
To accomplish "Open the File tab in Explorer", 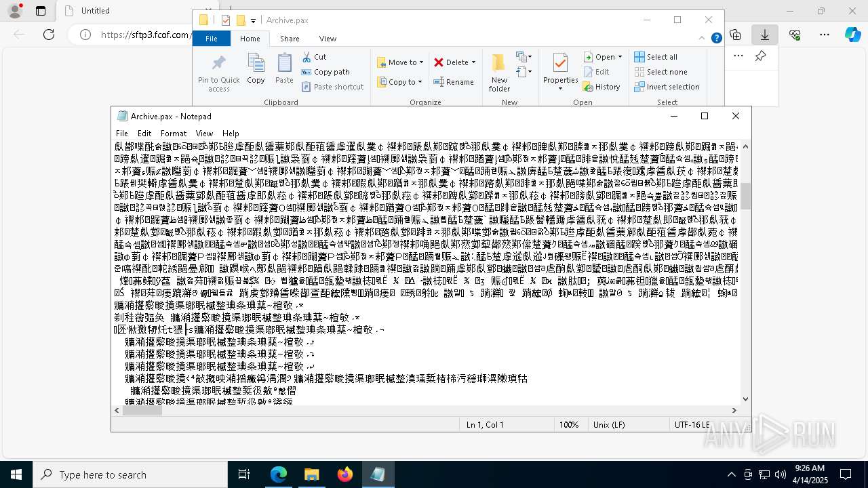I will coord(212,39).
